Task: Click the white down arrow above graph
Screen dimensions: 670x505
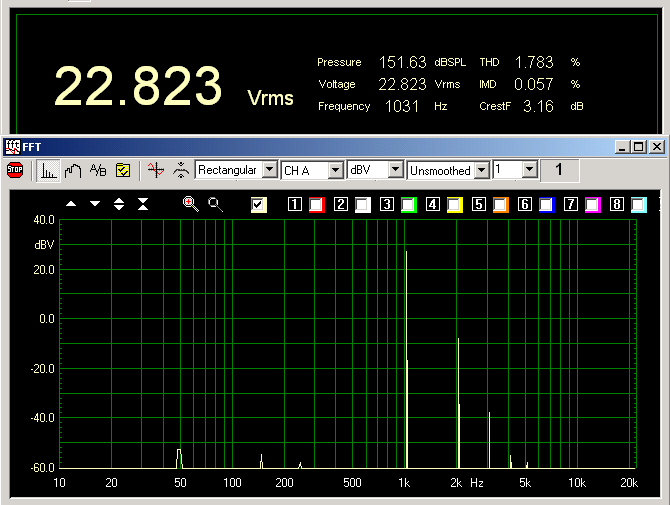Action: (x=95, y=204)
